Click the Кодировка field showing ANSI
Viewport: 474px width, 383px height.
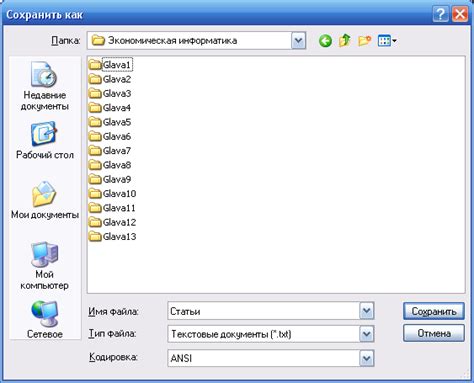pos(264,358)
